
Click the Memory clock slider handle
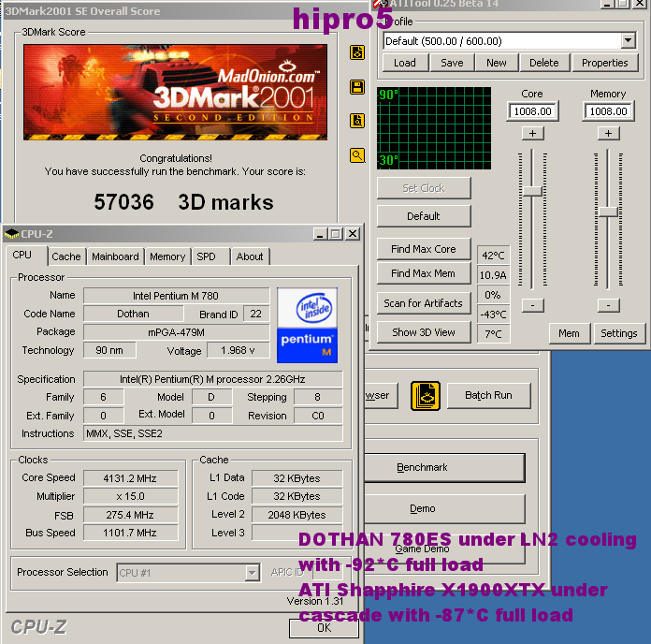point(608,212)
